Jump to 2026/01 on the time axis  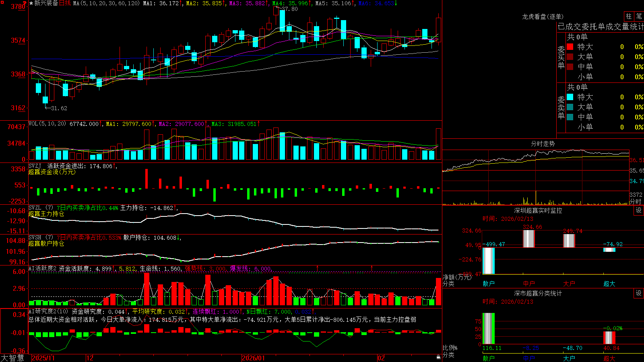click(254, 358)
